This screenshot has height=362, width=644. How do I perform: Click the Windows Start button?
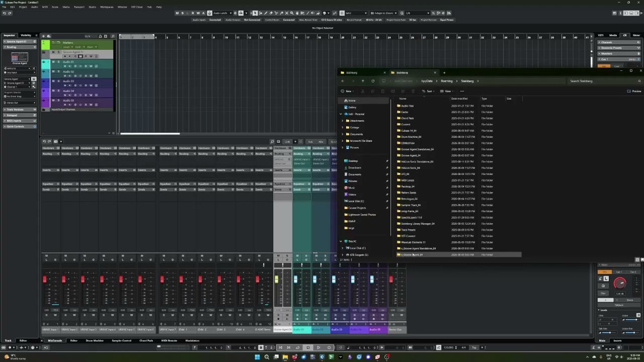pos(258,357)
